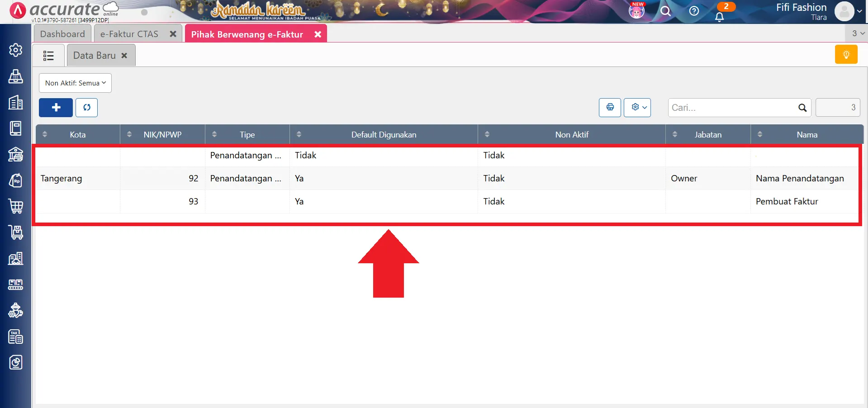Click the top bar search magnifier
The height and width of the screenshot is (408, 868).
(665, 11)
